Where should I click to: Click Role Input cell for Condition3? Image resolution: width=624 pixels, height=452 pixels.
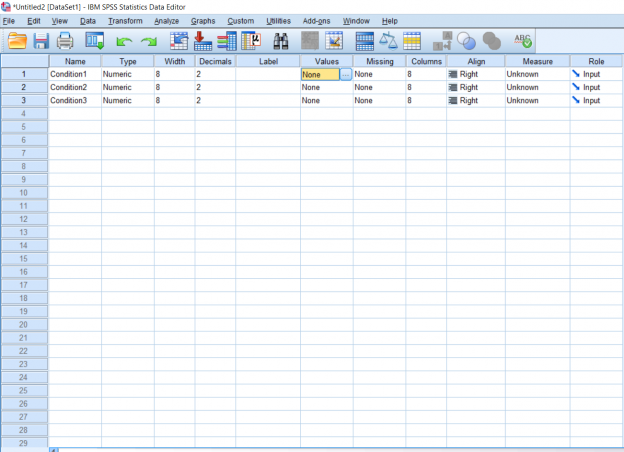596,100
